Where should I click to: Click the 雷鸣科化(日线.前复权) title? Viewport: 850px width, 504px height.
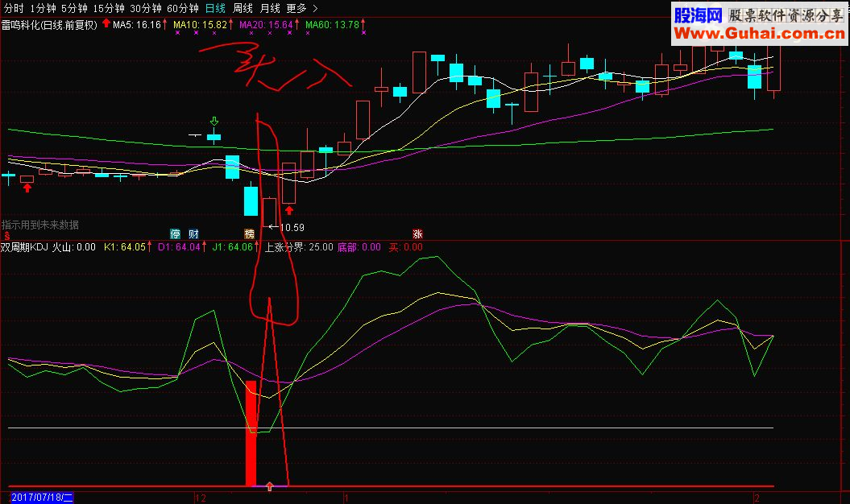[49, 25]
